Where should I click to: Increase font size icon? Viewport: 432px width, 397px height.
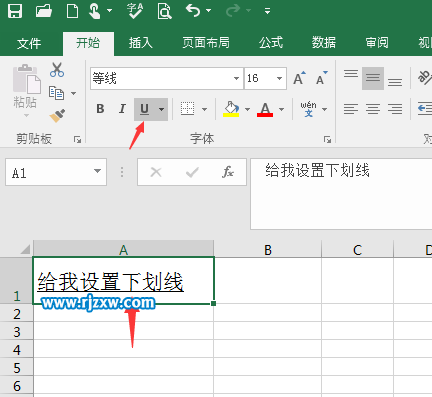pyautogui.click(x=299, y=78)
